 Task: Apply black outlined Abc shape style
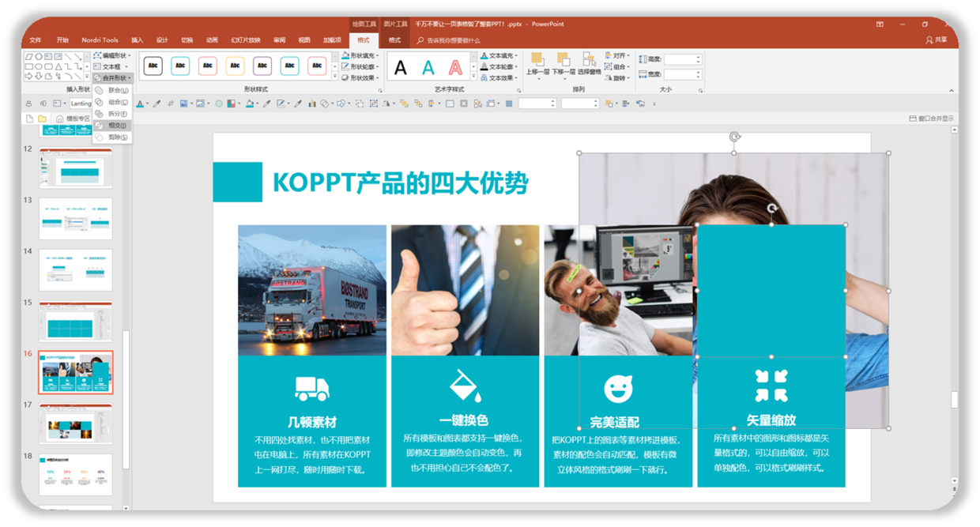click(x=153, y=66)
